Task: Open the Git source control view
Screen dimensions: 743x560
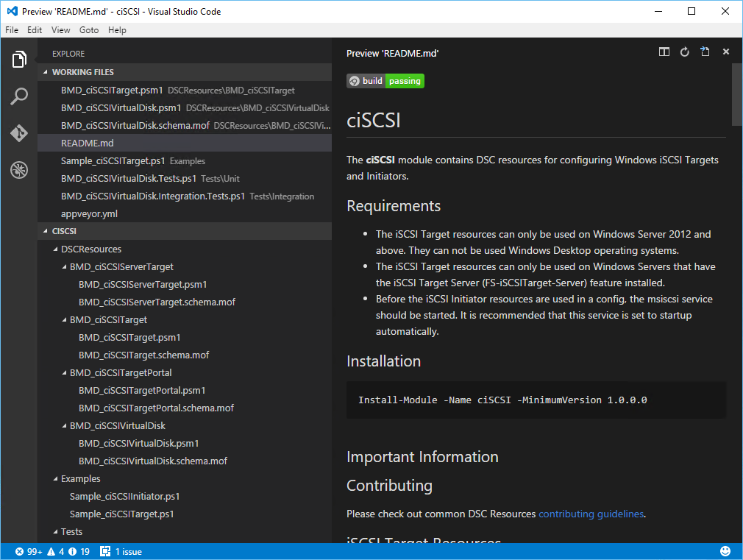Action: 19,133
